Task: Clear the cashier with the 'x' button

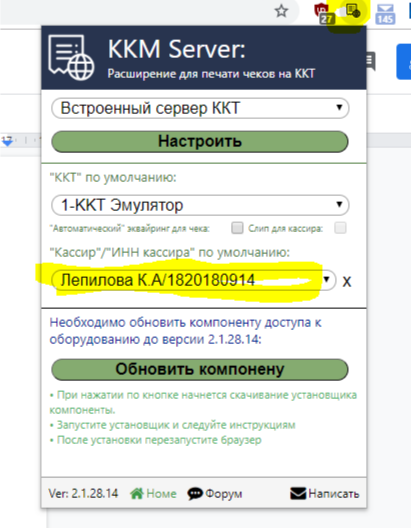Action: (x=347, y=281)
